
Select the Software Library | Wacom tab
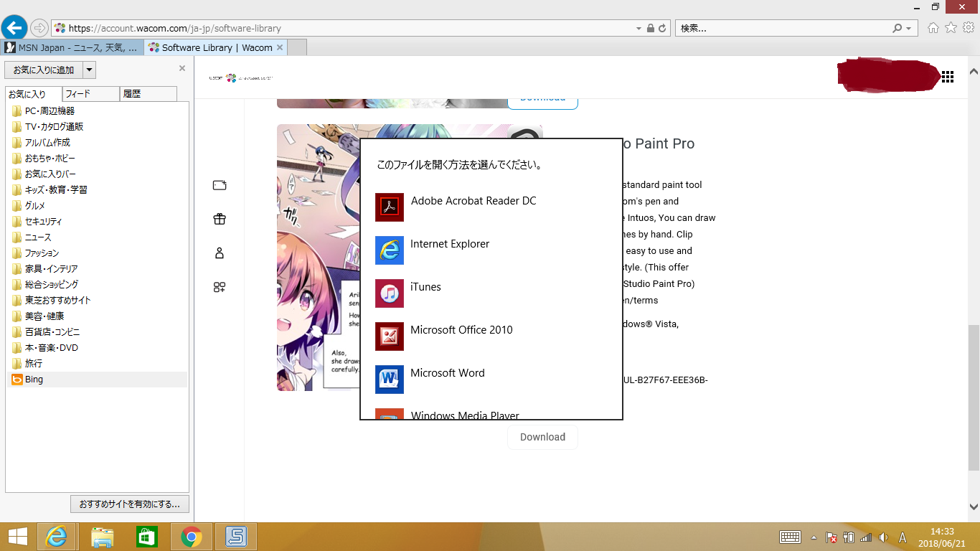tap(215, 48)
